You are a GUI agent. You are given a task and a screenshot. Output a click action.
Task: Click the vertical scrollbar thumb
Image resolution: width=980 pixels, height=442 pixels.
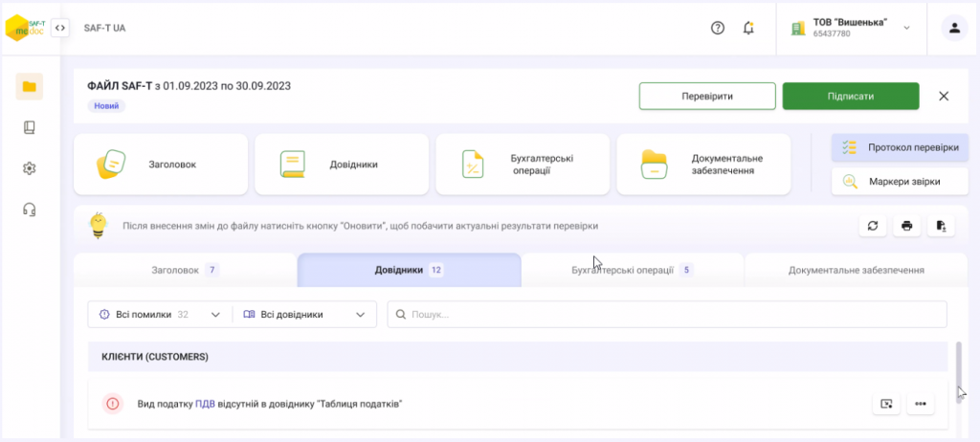pos(959,372)
